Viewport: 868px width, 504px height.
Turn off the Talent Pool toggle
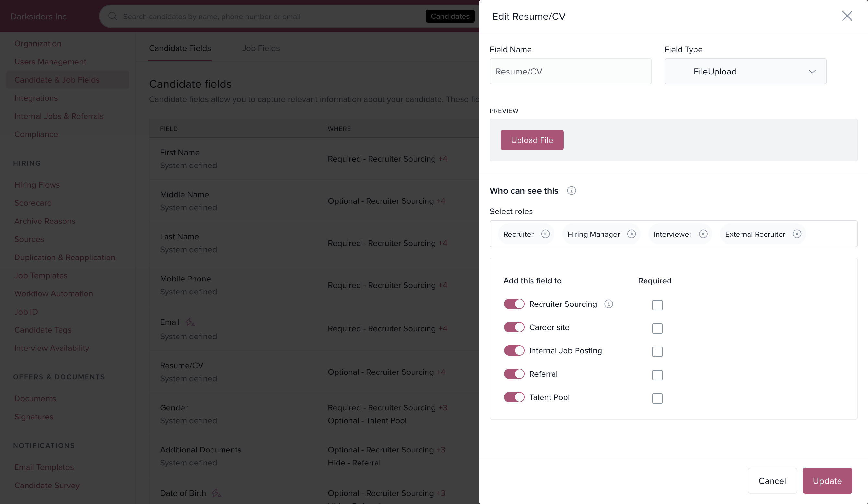(x=514, y=397)
